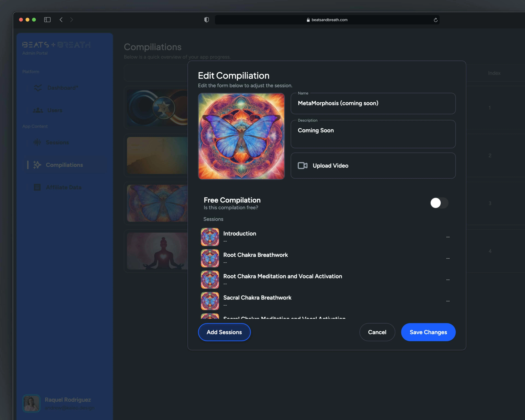Open the Affiliate Data menu item

64,187
